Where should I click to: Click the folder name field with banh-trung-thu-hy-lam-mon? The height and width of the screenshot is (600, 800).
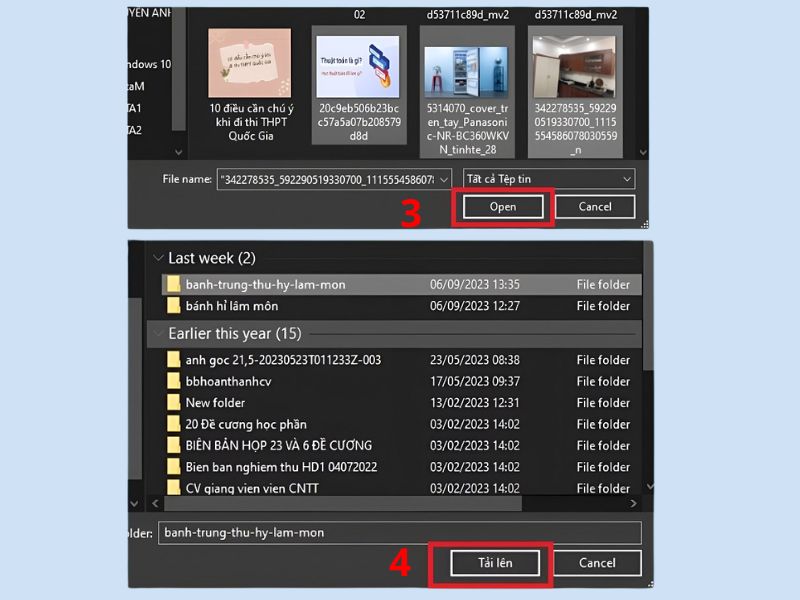click(399, 533)
